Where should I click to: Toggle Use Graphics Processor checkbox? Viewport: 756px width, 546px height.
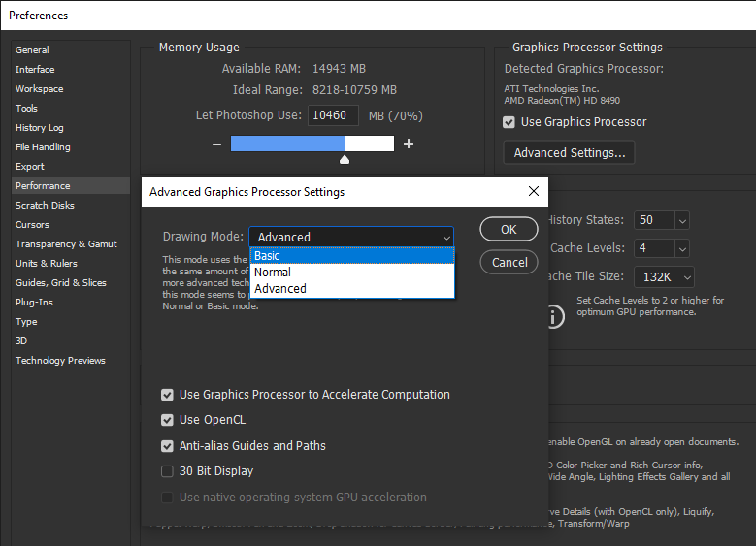pyautogui.click(x=509, y=122)
